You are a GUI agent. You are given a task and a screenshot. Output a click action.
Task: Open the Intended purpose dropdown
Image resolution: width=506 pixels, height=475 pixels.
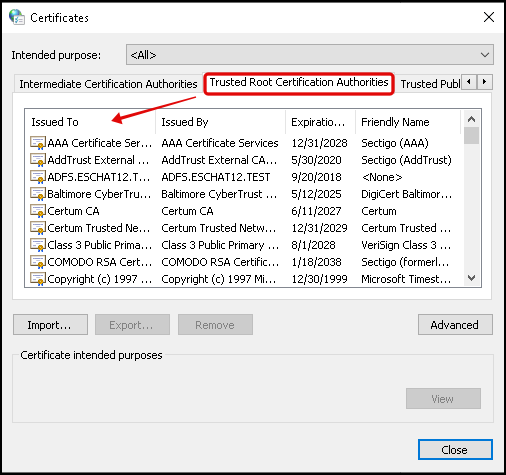tap(310, 55)
